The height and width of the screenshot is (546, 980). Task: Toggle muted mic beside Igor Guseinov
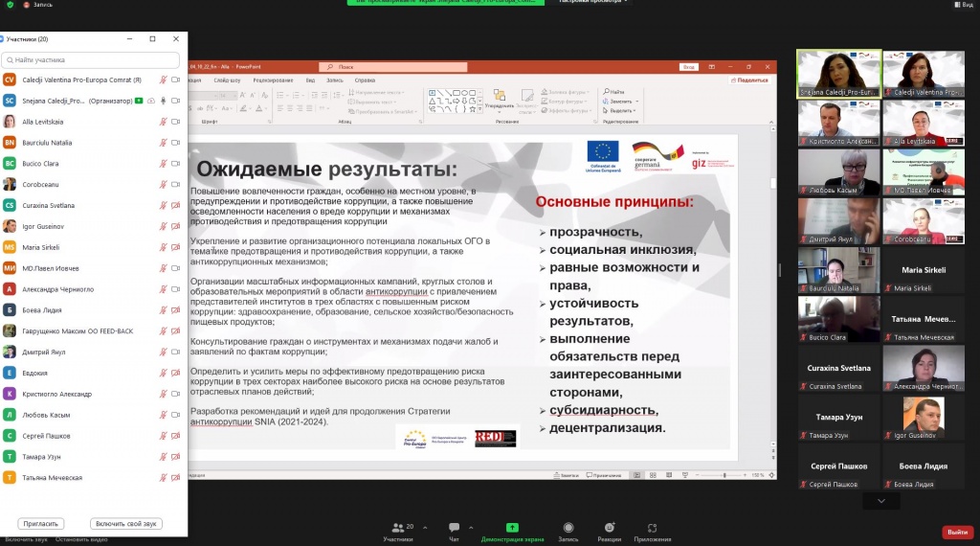pyautogui.click(x=163, y=226)
